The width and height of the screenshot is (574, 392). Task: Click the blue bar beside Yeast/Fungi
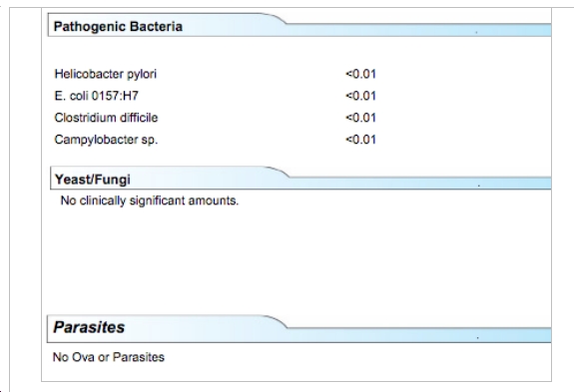(421, 184)
